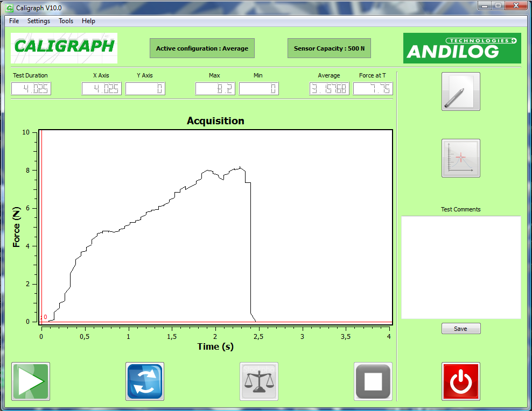Click the Caligraph title bar app icon
Screen dimensions: 532x411
pyautogui.click(x=10, y=8)
